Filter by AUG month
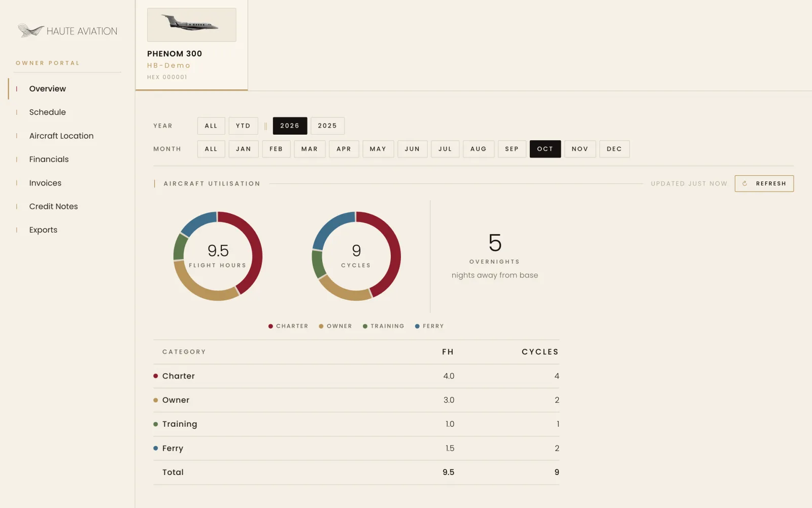The height and width of the screenshot is (508, 812). point(479,149)
